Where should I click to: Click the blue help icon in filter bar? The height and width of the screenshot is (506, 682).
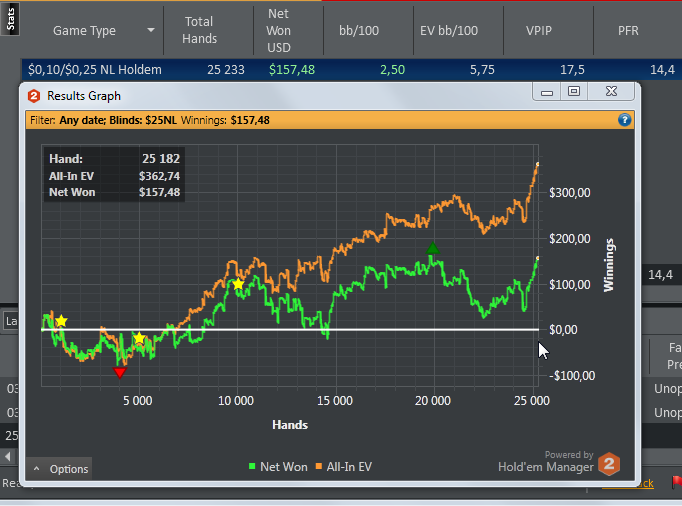pos(624,120)
